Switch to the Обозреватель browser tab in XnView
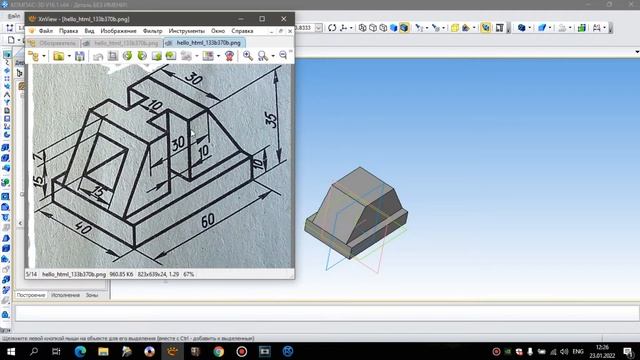This screenshot has height=360, width=640. pyautogui.click(x=53, y=43)
